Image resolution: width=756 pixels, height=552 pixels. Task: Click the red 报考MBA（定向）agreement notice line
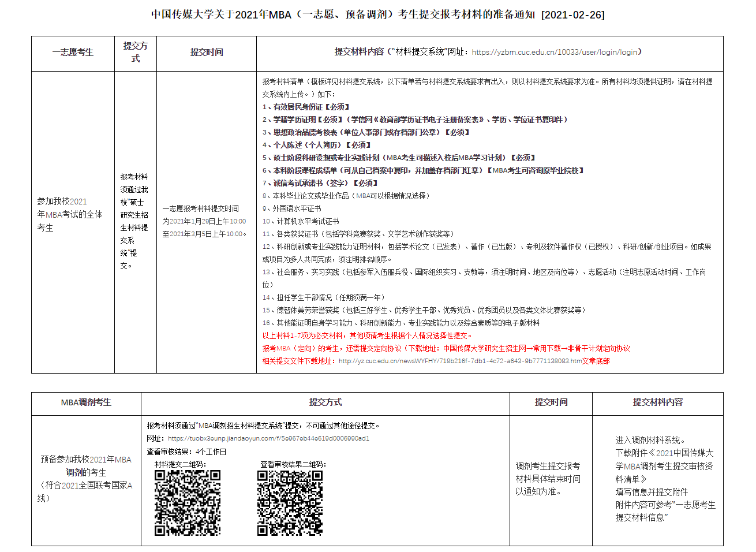(446, 348)
